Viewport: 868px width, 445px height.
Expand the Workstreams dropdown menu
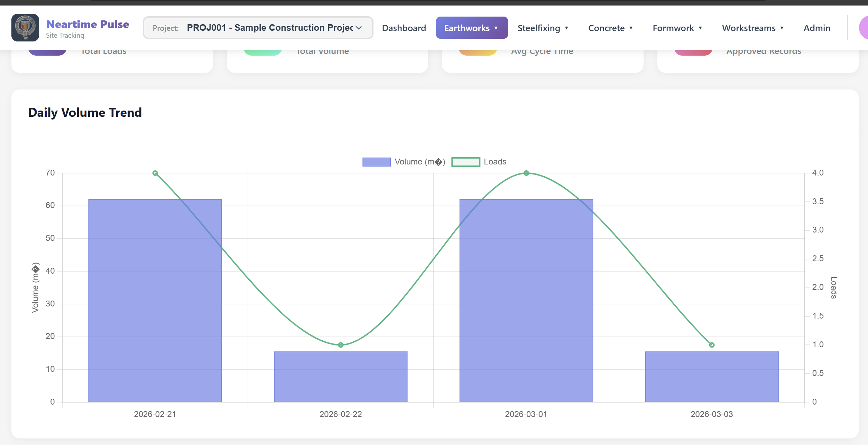(753, 28)
